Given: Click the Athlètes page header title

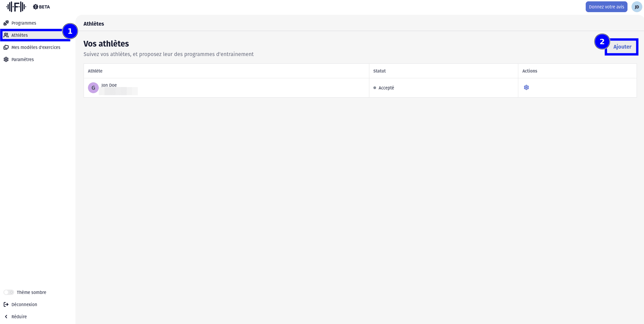Looking at the screenshot, I should pos(94,24).
